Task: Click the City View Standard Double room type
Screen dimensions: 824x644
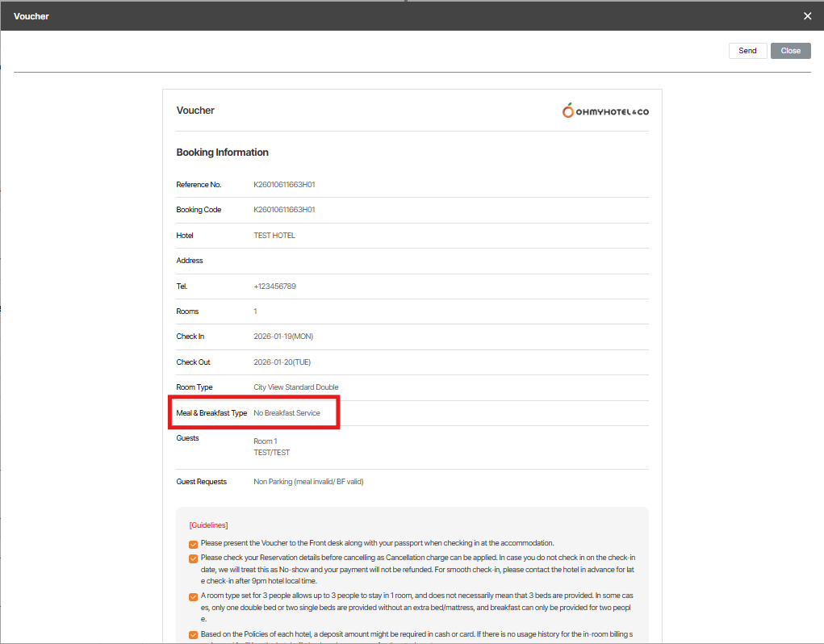Action: click(296, 387)
